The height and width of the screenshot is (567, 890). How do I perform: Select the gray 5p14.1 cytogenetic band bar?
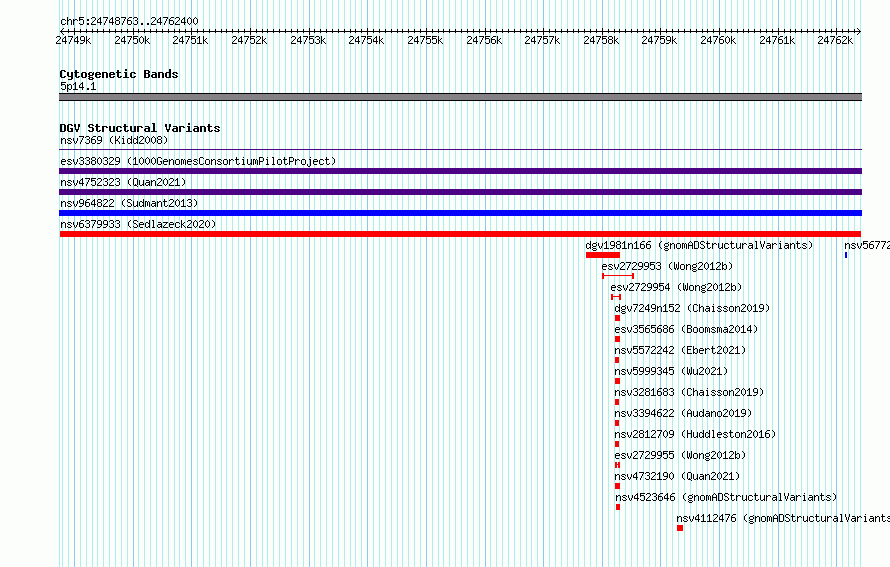pos(460,97)
